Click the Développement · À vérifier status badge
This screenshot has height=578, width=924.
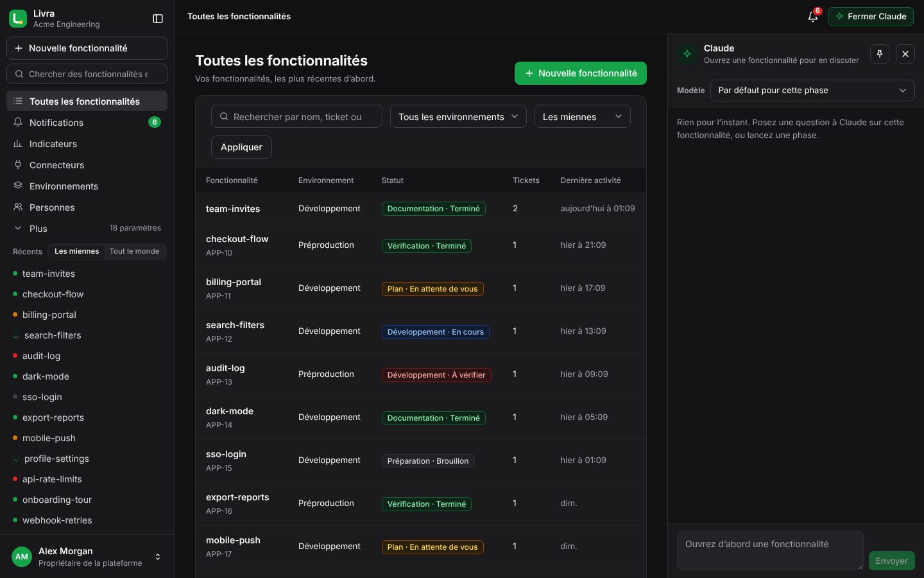click(436, 375)
